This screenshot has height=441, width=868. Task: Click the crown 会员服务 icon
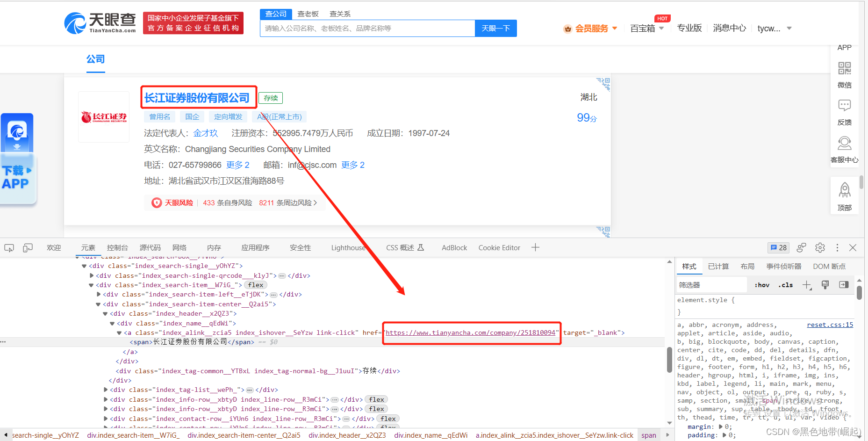567,29
